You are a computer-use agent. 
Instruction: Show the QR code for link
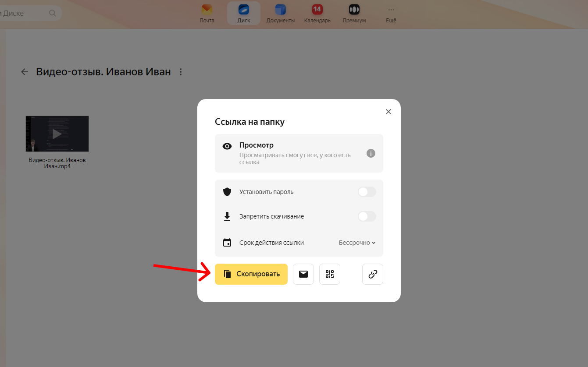tap(330, 274)
